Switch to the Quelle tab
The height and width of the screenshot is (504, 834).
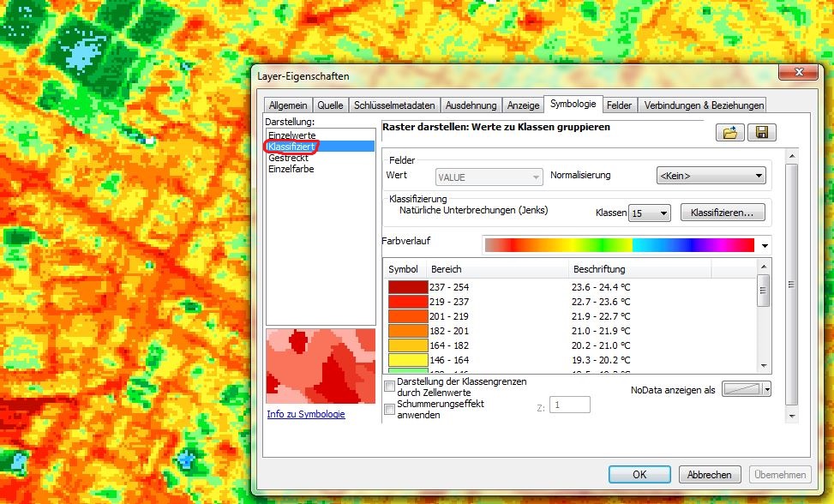(331, 104)
